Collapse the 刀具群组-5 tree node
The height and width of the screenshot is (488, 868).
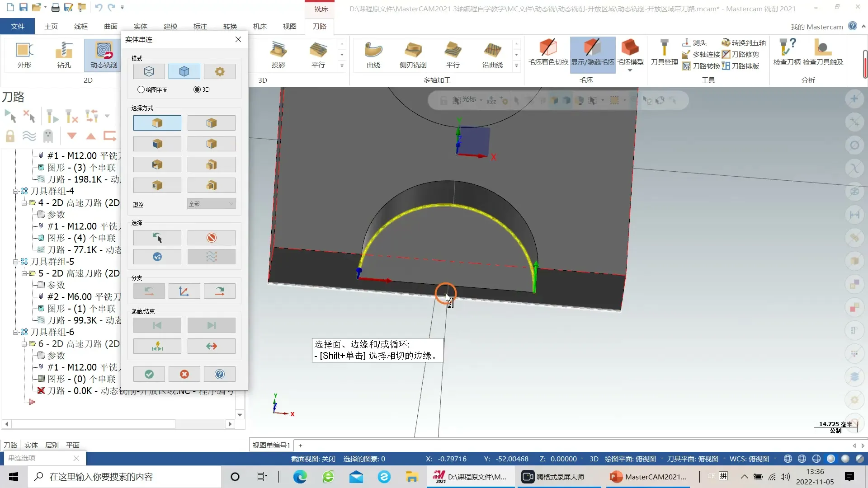coord(16,262)
